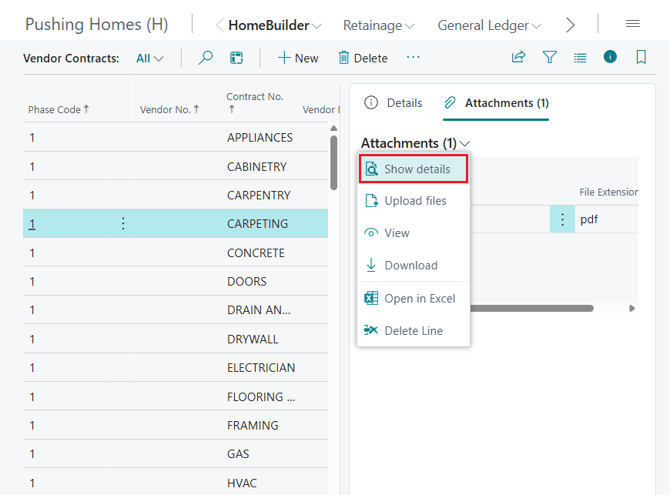Viewport: 670px width, 495px height.
Task: Click the vertical scrollbar thumb of contracts list
Action: point(334,162)
